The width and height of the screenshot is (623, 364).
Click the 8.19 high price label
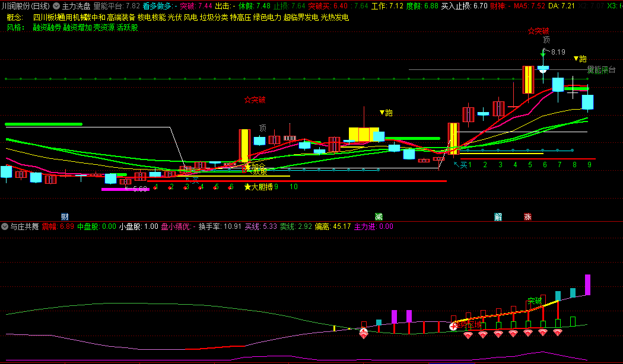point(558,52)
